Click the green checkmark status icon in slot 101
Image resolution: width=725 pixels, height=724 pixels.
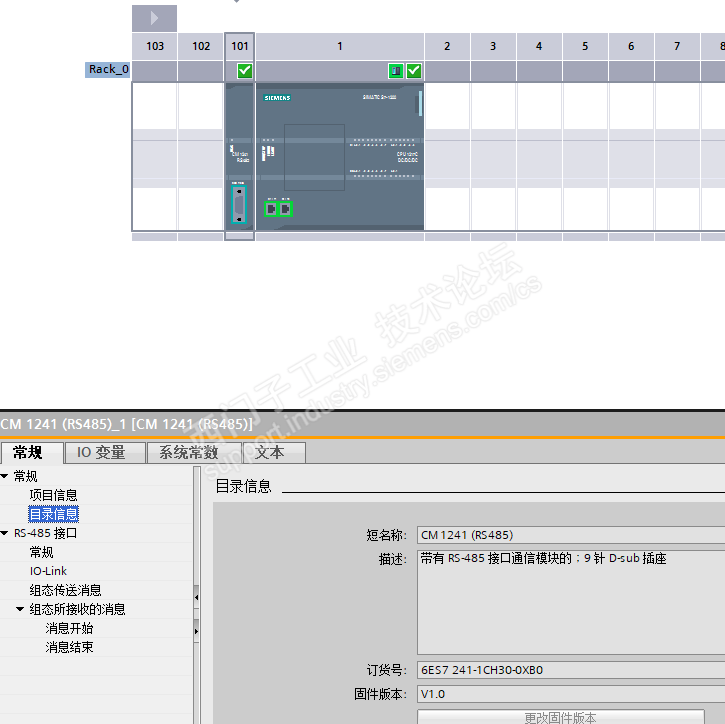click(x=245, y=71)
